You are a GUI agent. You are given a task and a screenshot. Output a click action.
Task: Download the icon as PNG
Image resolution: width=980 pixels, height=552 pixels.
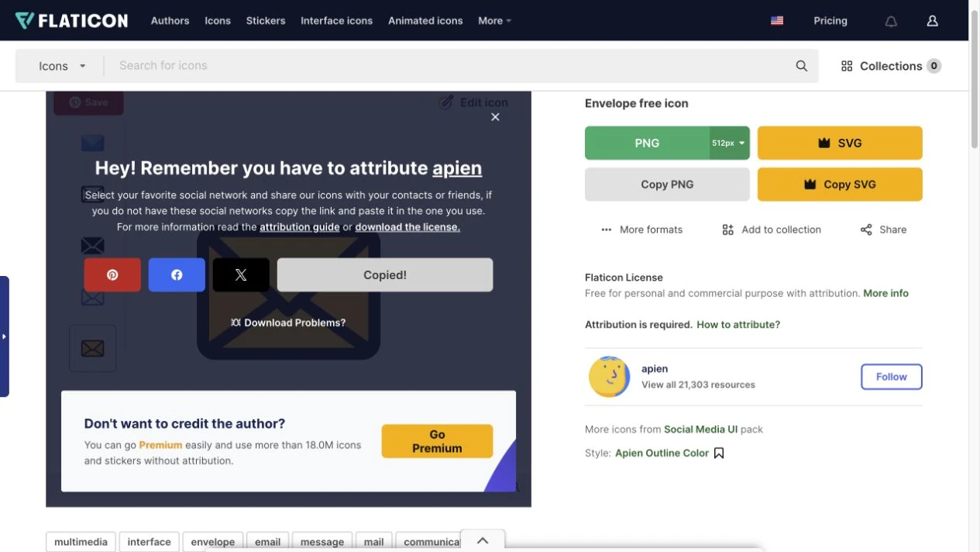click(x=647, y=143)
